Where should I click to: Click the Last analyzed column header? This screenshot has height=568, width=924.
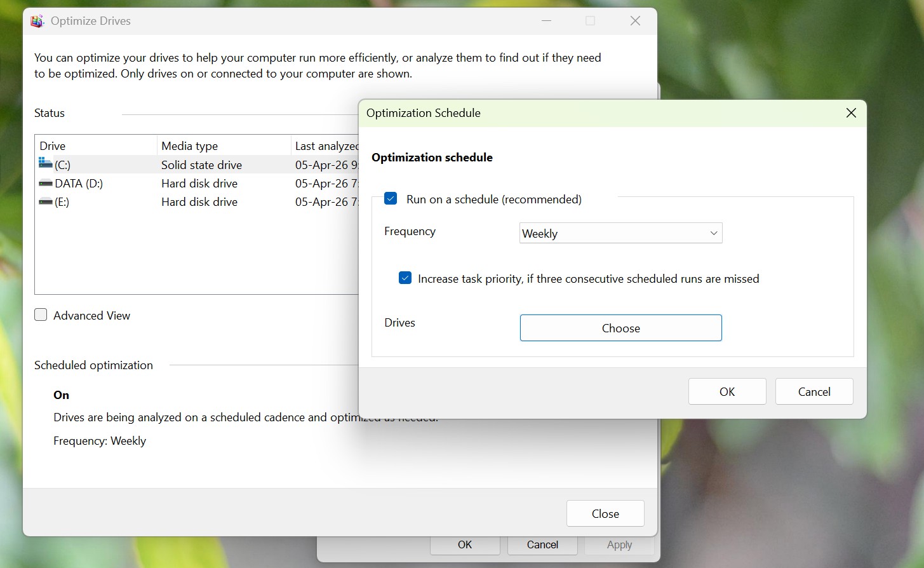326,145
